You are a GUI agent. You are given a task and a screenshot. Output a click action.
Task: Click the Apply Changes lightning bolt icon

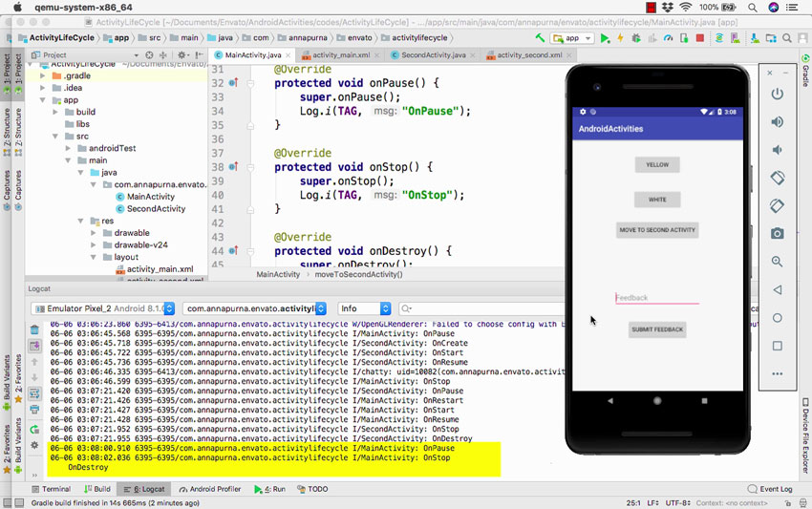point(620,38)
